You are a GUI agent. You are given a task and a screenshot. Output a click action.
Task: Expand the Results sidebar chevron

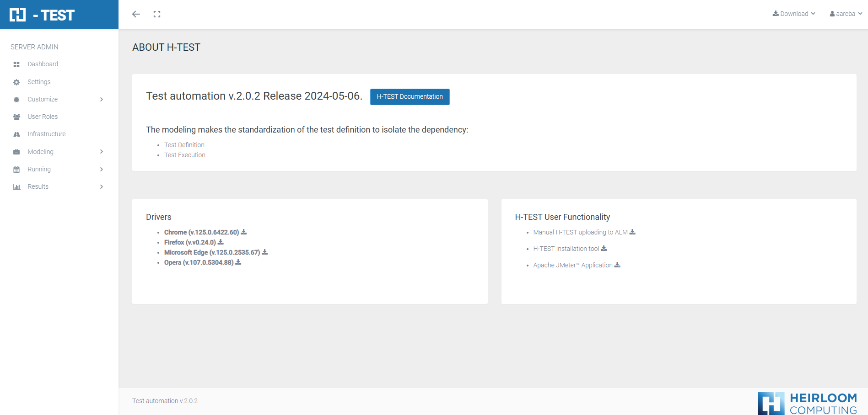(102, 187)
